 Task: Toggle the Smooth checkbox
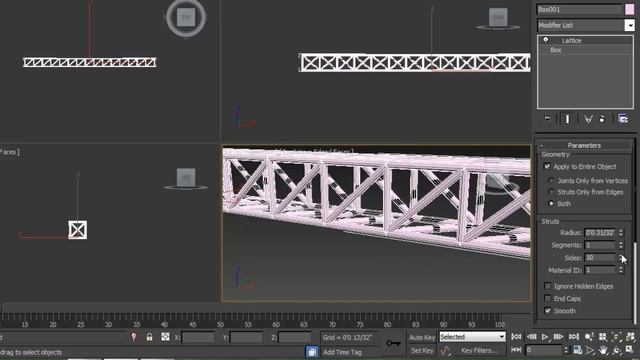point(547,311)
